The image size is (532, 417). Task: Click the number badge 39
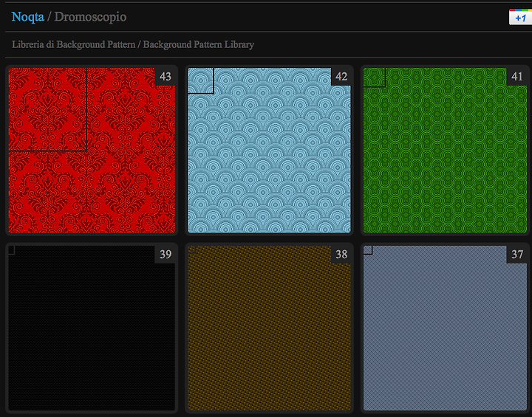click(166, 255)
